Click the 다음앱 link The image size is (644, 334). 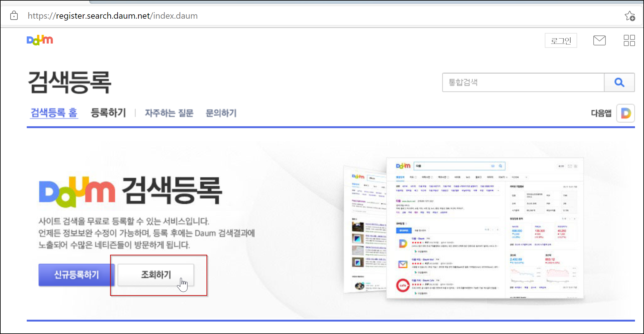point(601,113)
